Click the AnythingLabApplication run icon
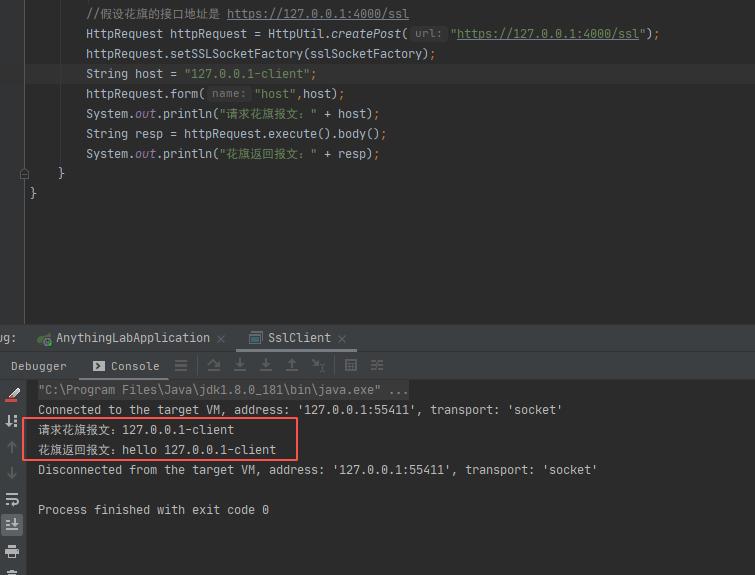This screenshot has height=575, width=755. coord(44,340)
